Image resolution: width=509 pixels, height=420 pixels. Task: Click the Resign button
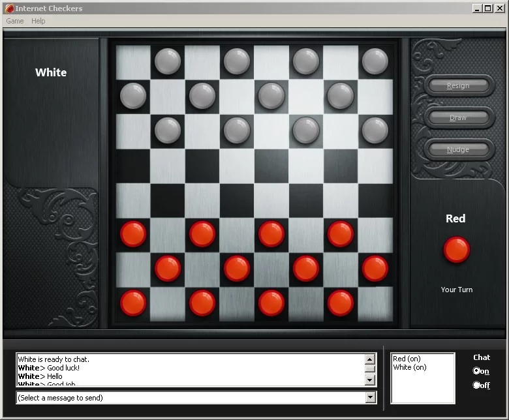(x=458, y=85)
